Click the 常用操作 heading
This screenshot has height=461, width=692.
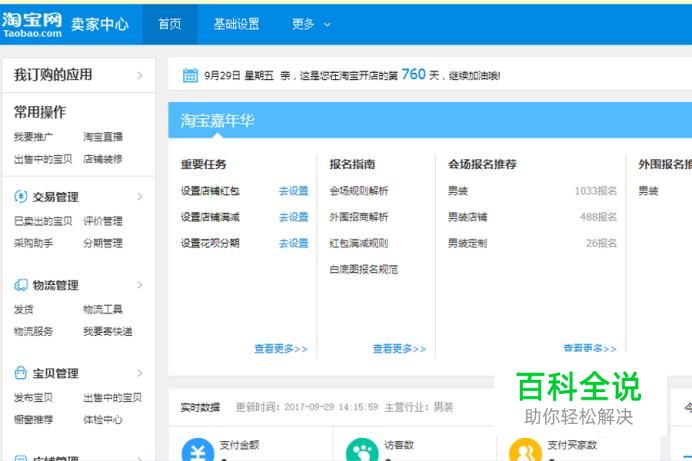[40, 112]
